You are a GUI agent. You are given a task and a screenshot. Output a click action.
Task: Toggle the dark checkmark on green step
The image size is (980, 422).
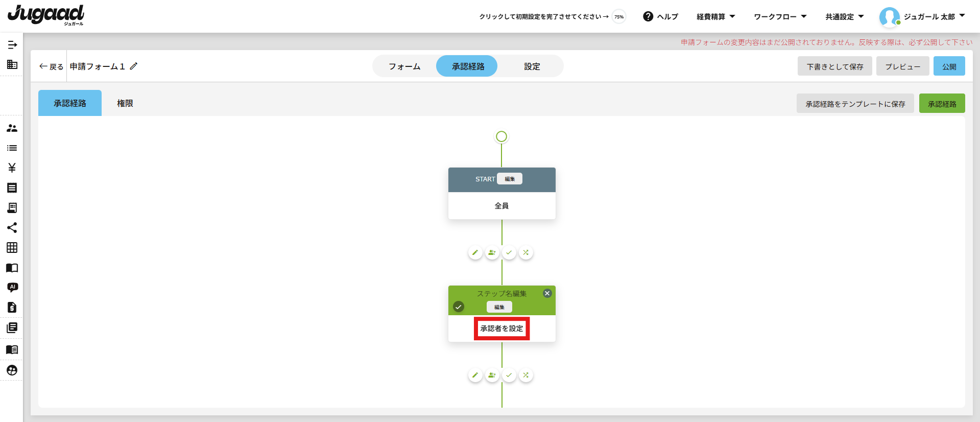tap(459, 307)
